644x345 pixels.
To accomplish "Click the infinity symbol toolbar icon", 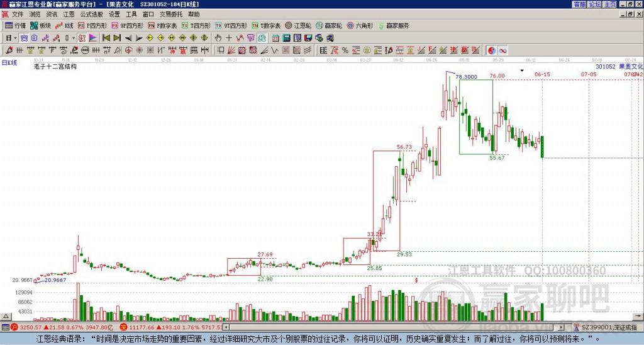I will 502,50.
